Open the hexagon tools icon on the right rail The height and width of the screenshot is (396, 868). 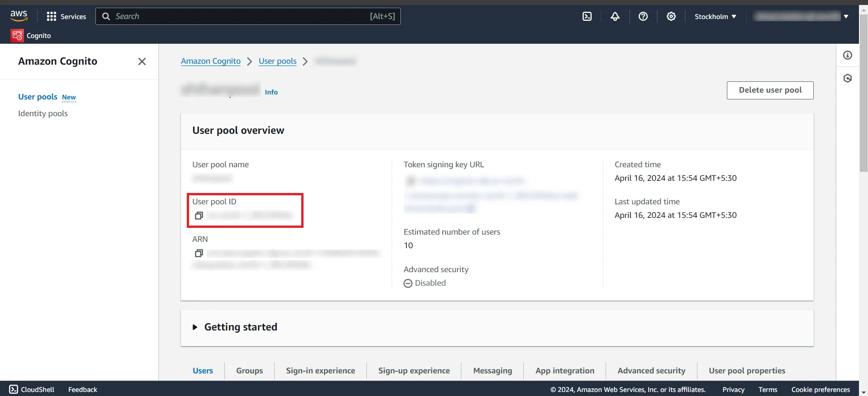(x=848, y=78)
